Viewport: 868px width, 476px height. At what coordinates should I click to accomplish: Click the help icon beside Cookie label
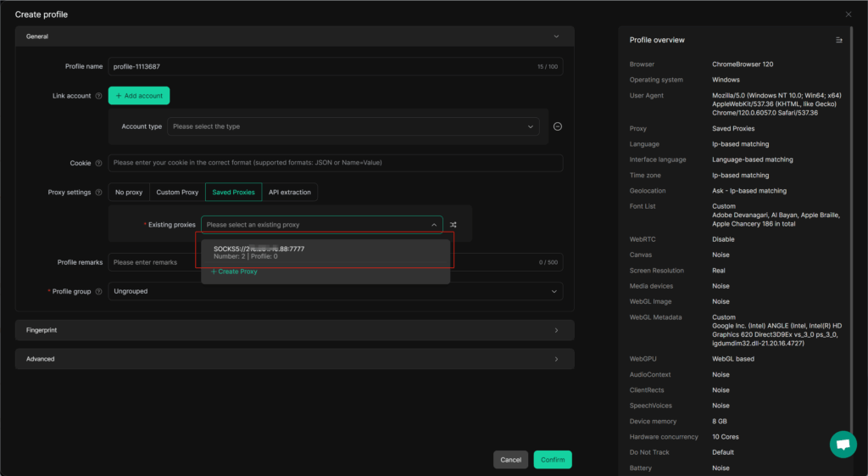(99, 163)
